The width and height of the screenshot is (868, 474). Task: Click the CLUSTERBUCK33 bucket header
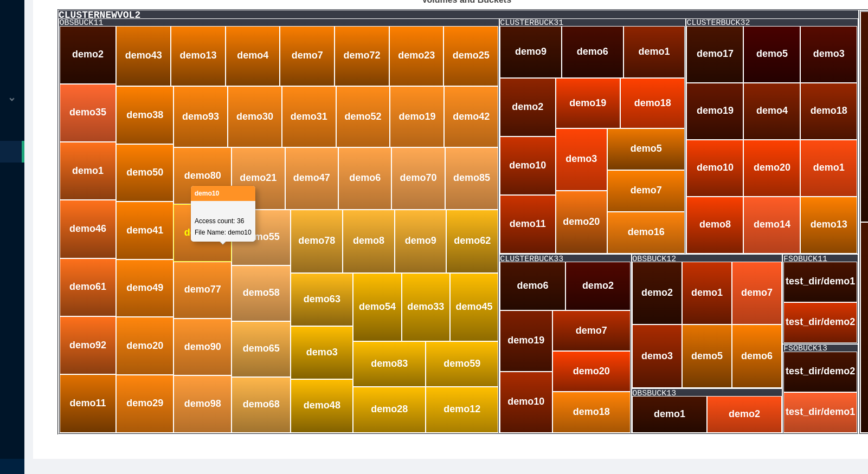(x=531, y=258)
